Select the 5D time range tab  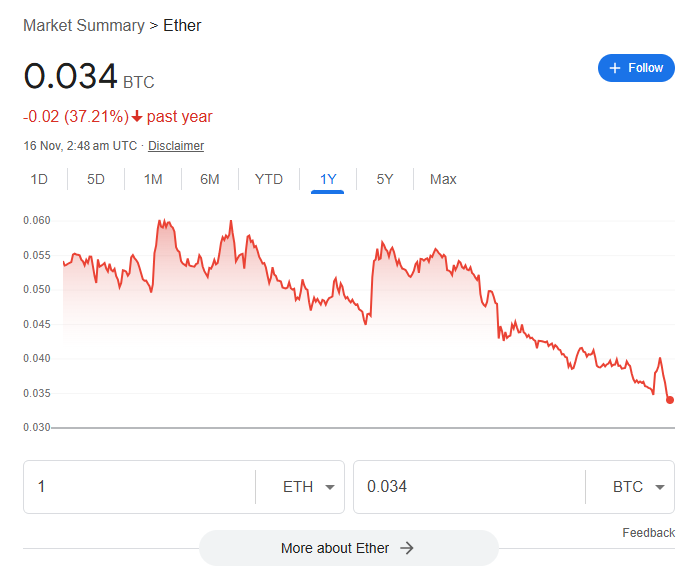click(x=96, y=179)
